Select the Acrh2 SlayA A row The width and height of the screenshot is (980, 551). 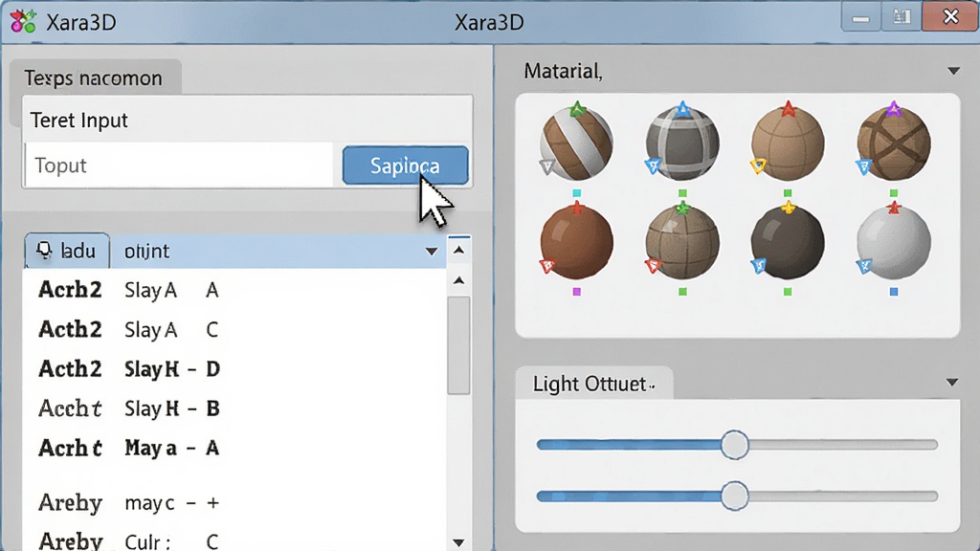(235, 290)
